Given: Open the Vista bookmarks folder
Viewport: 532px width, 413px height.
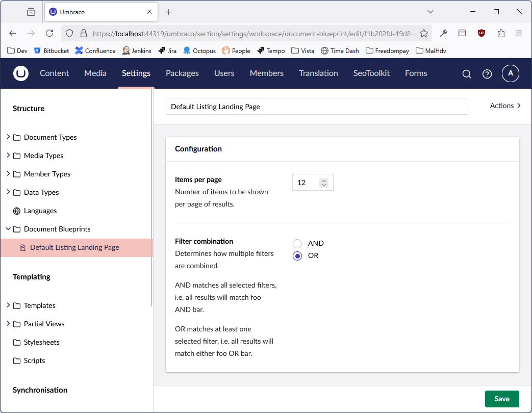Looking at the screenshot, I should [x=302, y=51].
